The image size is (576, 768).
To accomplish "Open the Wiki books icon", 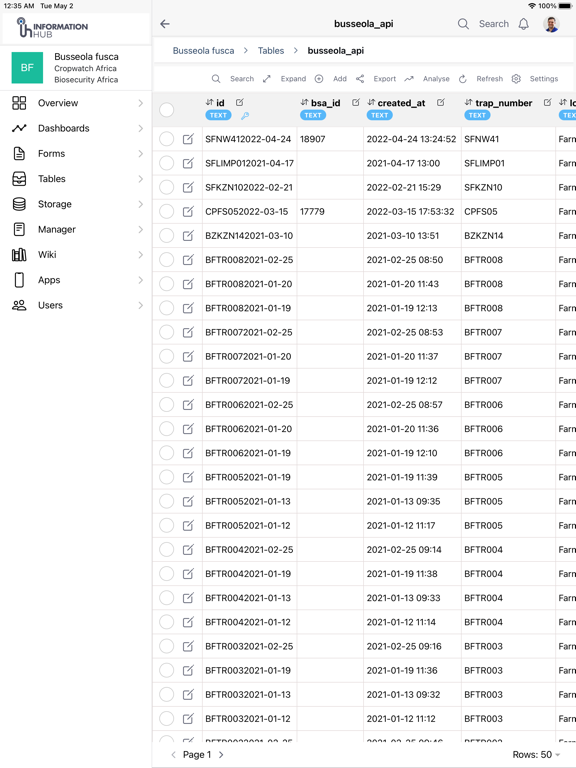I will click(19, 255).
